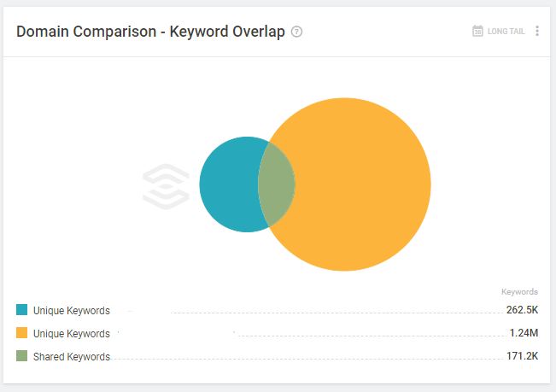Viewport: 556px width, 392px height.
Task: Click the first Unique Keywords legend label
Action: 72,311
